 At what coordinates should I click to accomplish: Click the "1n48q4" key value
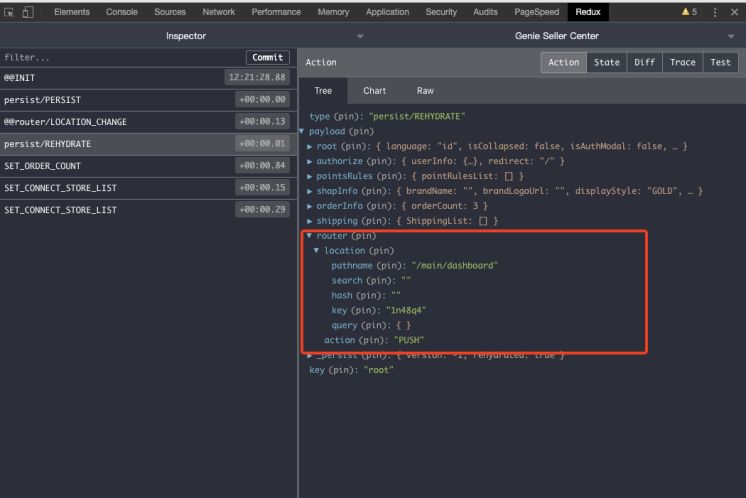(x=406, y=311)
